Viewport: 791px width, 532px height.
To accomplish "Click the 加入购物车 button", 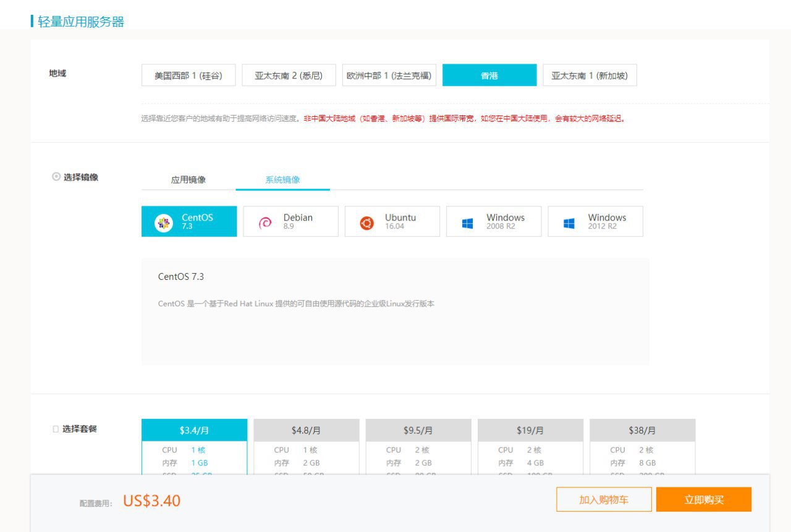I will pyautogui.click(x=604, y=500).
